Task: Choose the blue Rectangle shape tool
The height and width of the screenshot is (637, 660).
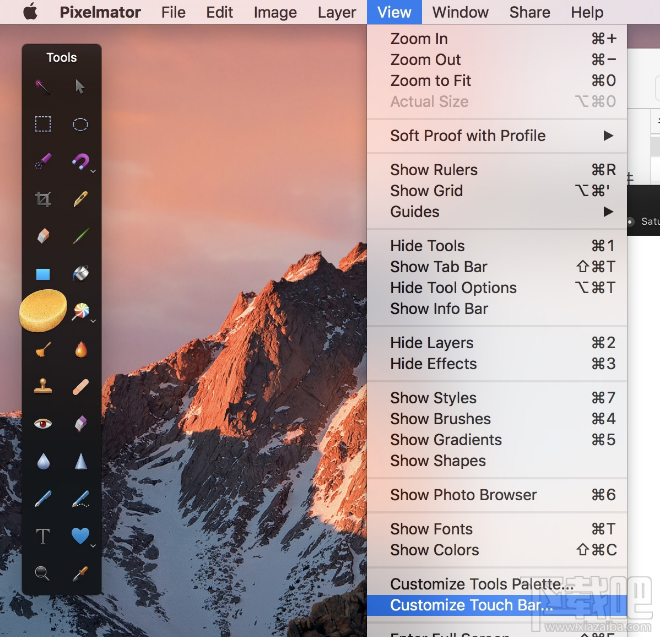Action: click(43, 274)
